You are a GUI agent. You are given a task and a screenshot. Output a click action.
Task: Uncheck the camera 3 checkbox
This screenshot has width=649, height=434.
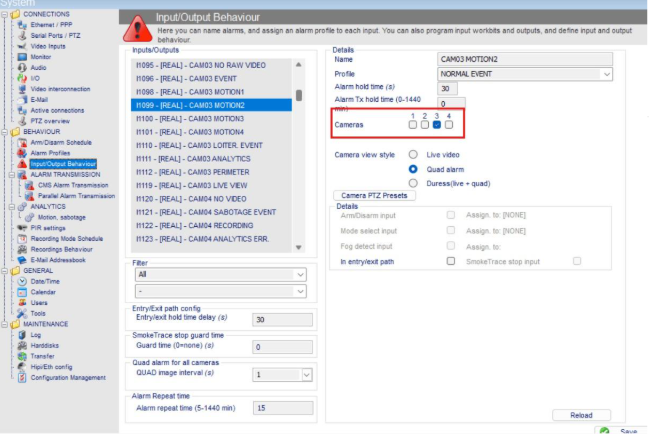(x=437, y=125)
